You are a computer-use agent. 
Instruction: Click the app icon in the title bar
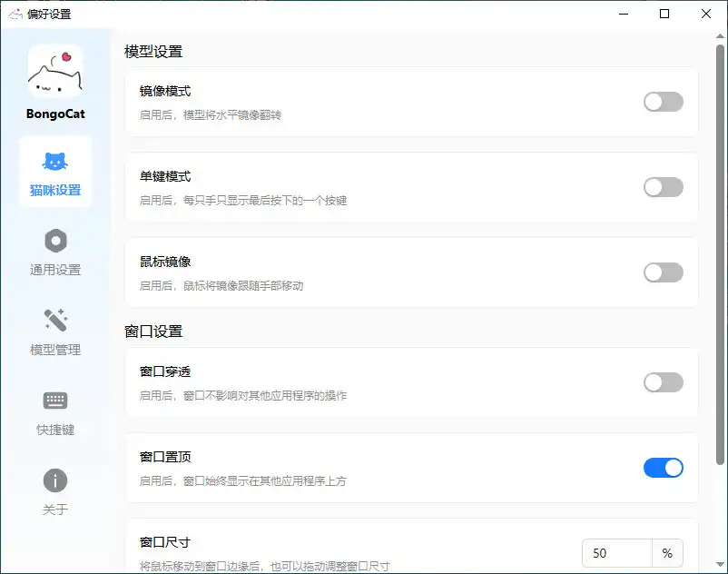click(15, 14)
